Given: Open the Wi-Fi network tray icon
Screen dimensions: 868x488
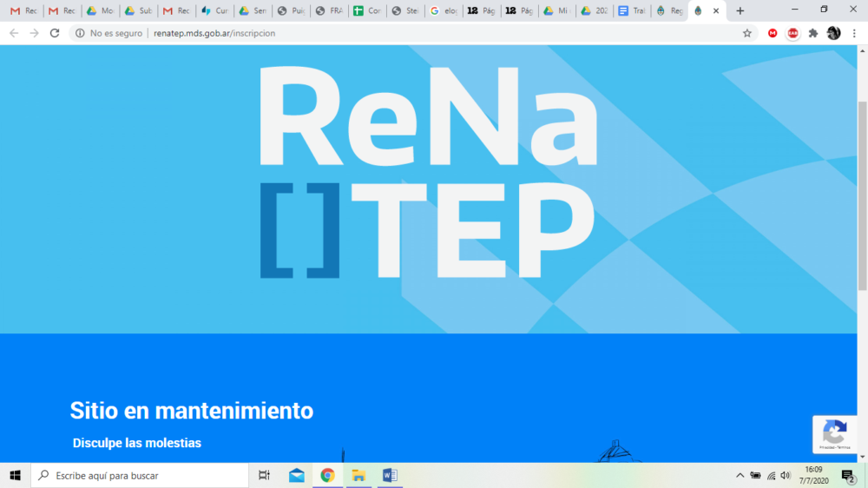Looking at the screenshot, I should pyautogui.click(x=771, y=475).
